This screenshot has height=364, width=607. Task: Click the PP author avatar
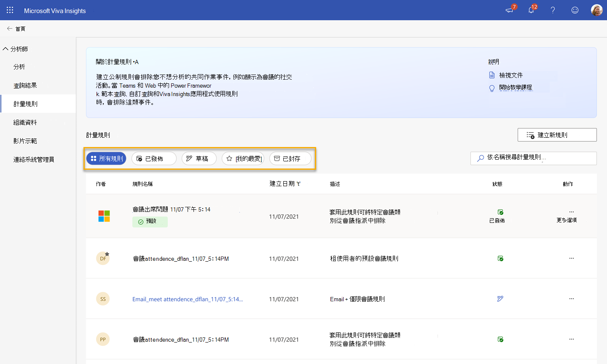[x=103, y=339]
